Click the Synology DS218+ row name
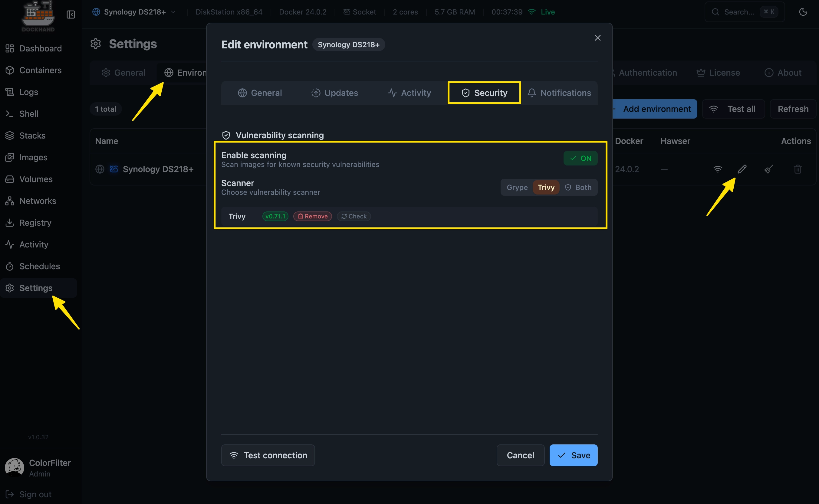 tap(158, 169)
